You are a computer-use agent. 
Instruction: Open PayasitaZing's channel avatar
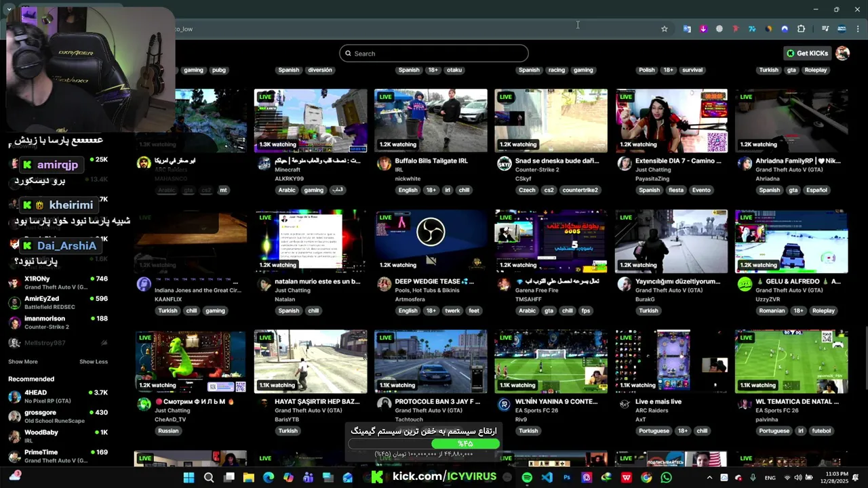click(x=624, y=163)
